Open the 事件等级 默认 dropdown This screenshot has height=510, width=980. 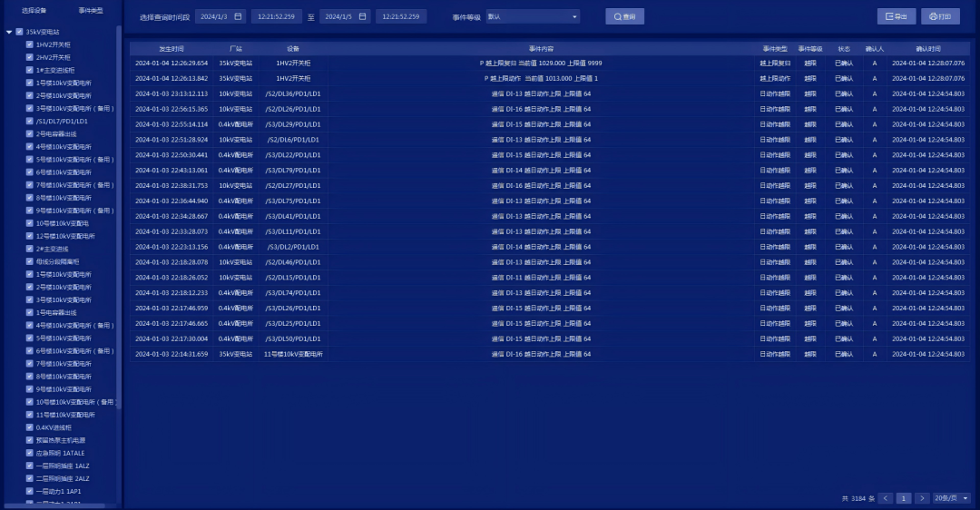pos(533,17)
